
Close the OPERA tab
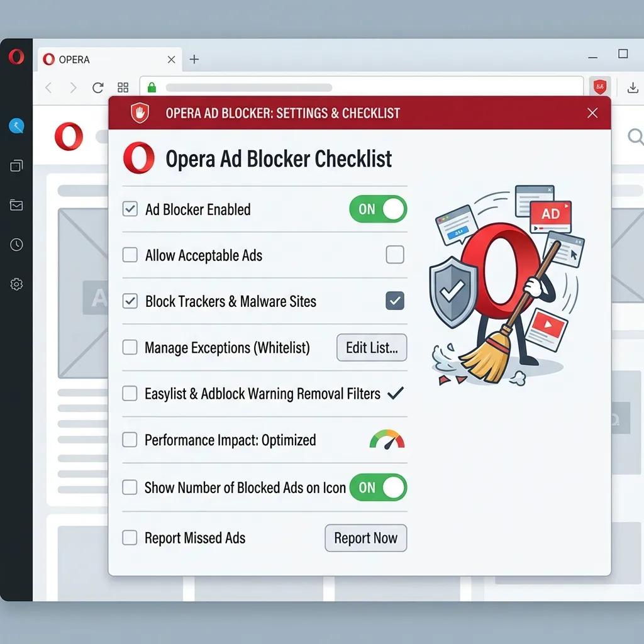pyautogui.click(x=171, y=60)
